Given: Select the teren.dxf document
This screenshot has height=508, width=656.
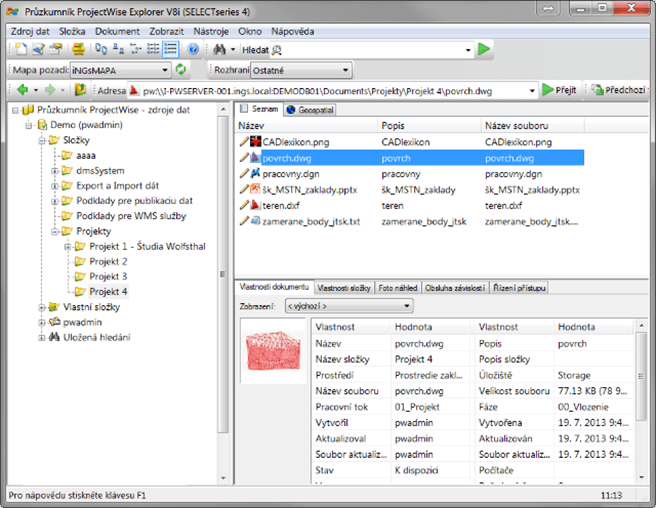Looking at the screenshot, I should click(281, 206).
